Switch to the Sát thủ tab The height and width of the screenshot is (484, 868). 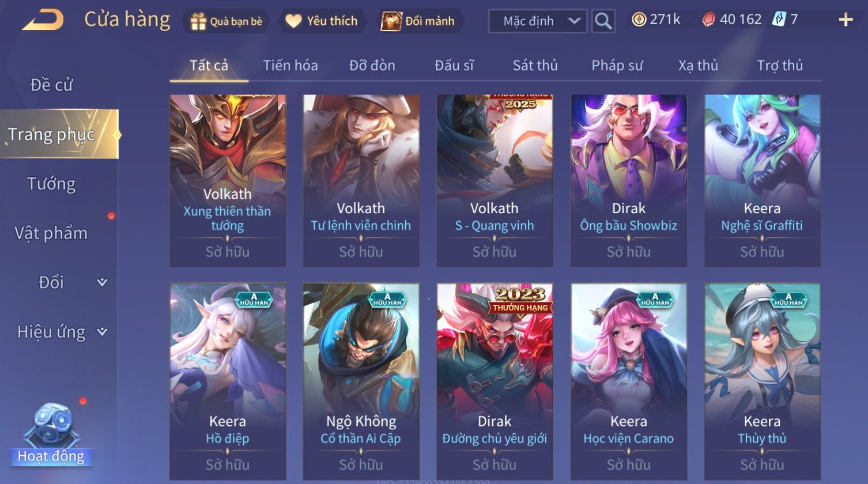(535, 66)
